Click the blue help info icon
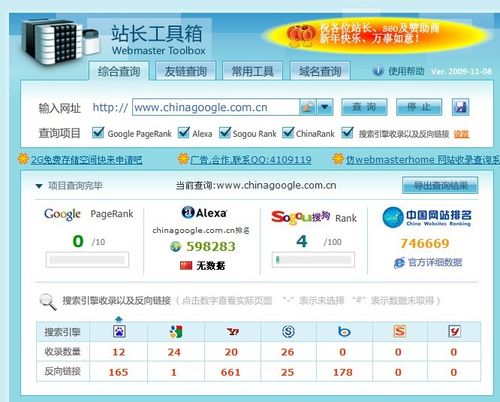This screenshot has height=402, width=500. [378, 71]
